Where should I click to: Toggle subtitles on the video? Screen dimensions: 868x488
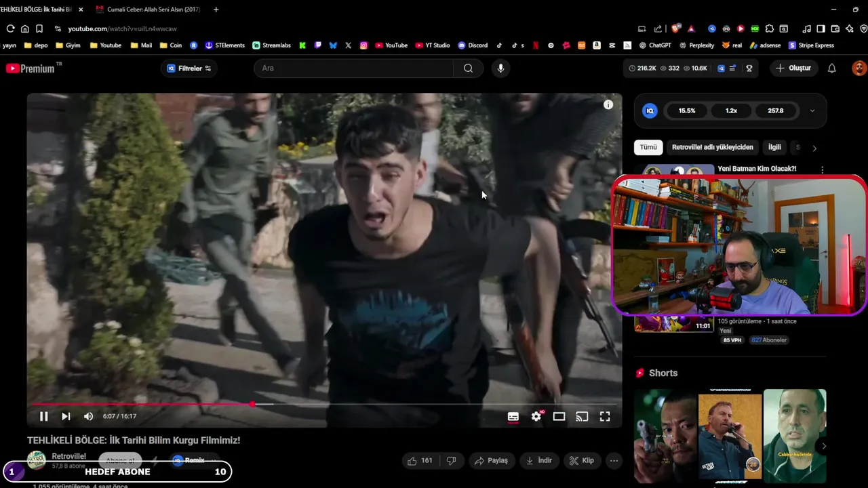[513, 417]
